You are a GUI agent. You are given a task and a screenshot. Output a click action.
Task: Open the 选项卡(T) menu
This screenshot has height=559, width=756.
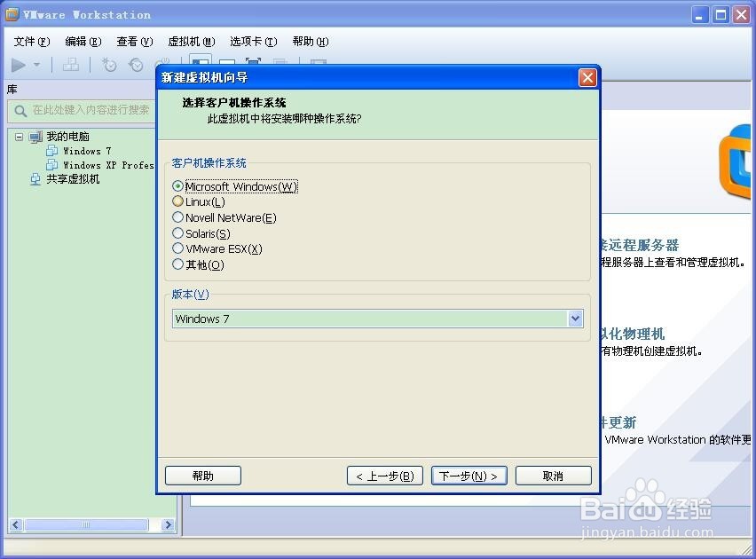click(254, 42)
